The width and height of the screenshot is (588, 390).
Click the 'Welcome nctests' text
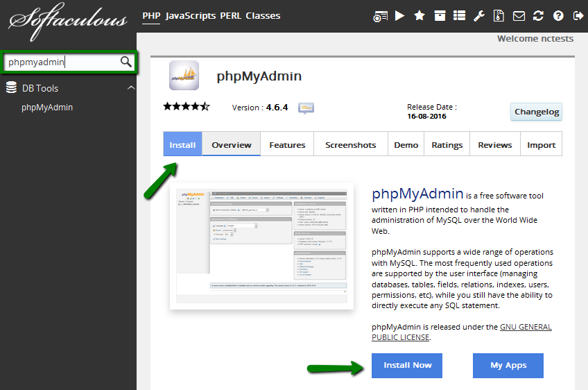coord(535,39)
